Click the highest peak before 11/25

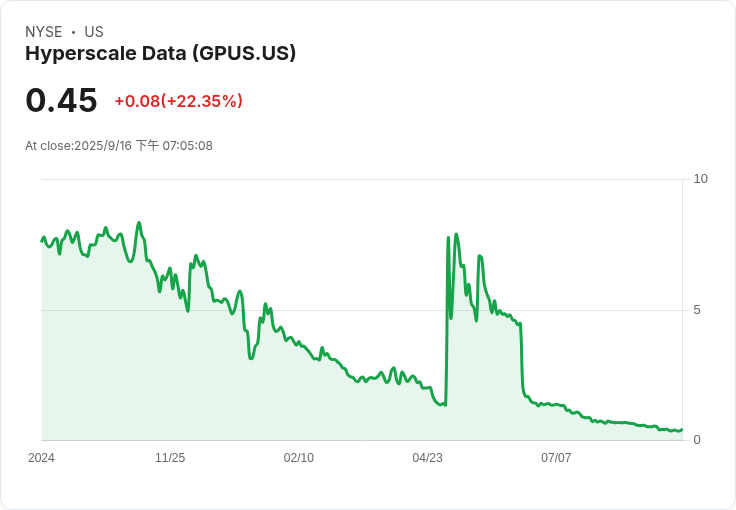[x=139, y=223]
